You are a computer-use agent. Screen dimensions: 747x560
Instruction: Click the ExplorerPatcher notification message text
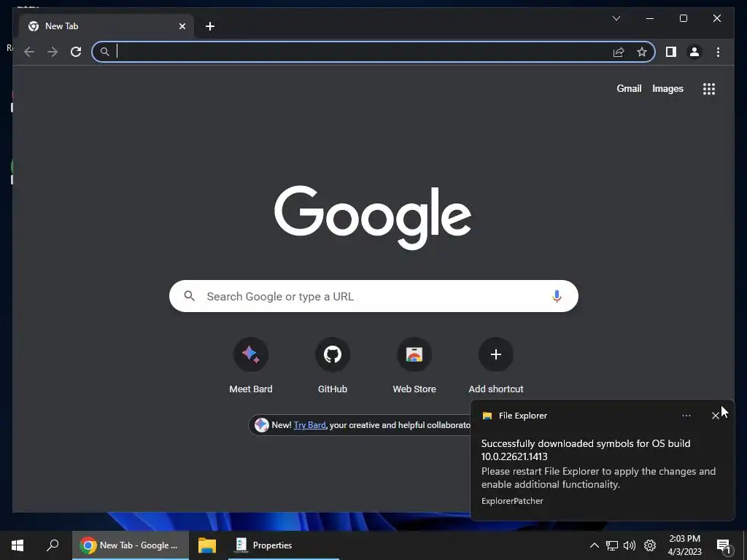[x=598, y=464]
